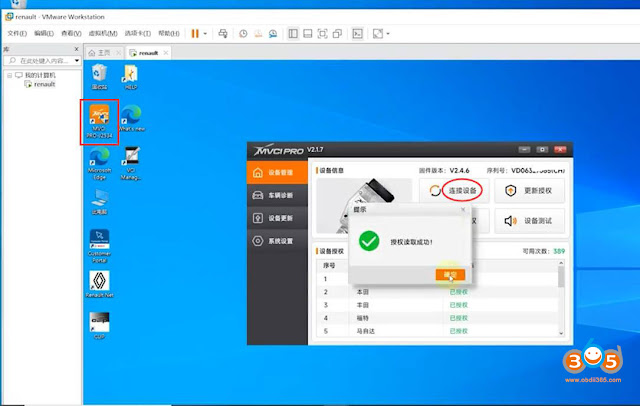Open the Recycle Bin desktop icon

click(x=99, y=77)
